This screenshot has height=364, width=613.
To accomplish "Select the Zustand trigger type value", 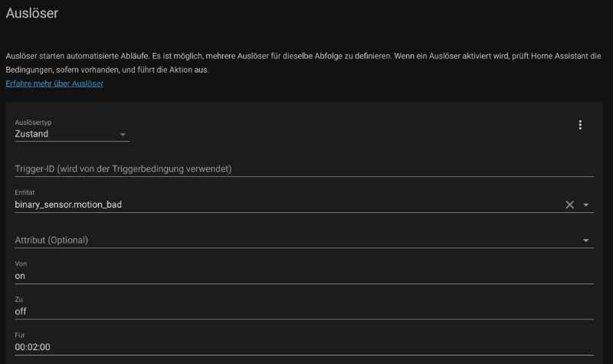I will click(x=32, y=134).
